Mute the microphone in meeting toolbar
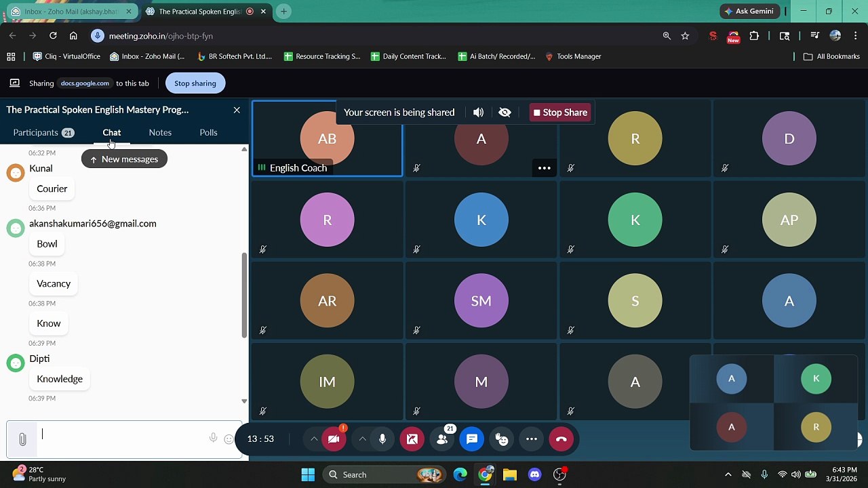This screenshot has height=488, width=868. click(x=382, y=439)
